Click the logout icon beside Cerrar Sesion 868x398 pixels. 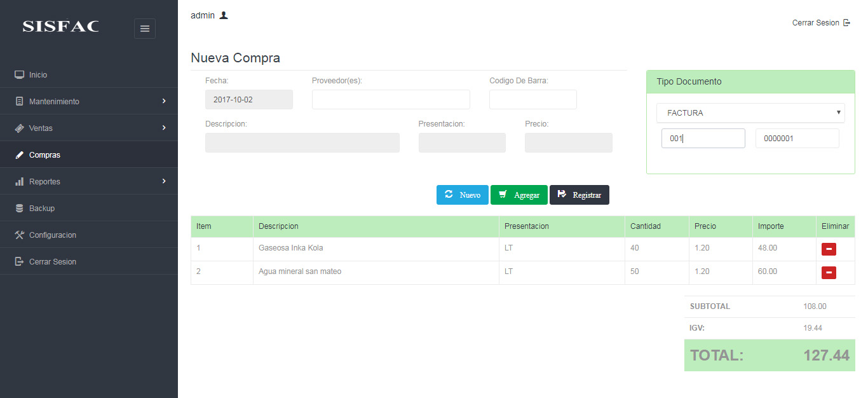(846, 22)
